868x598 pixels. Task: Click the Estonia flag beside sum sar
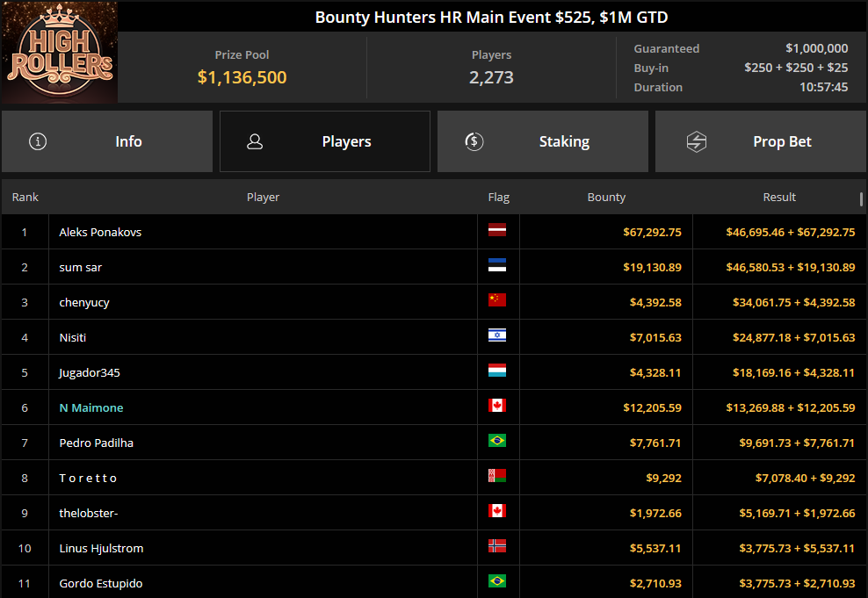(x=498, y=267)
